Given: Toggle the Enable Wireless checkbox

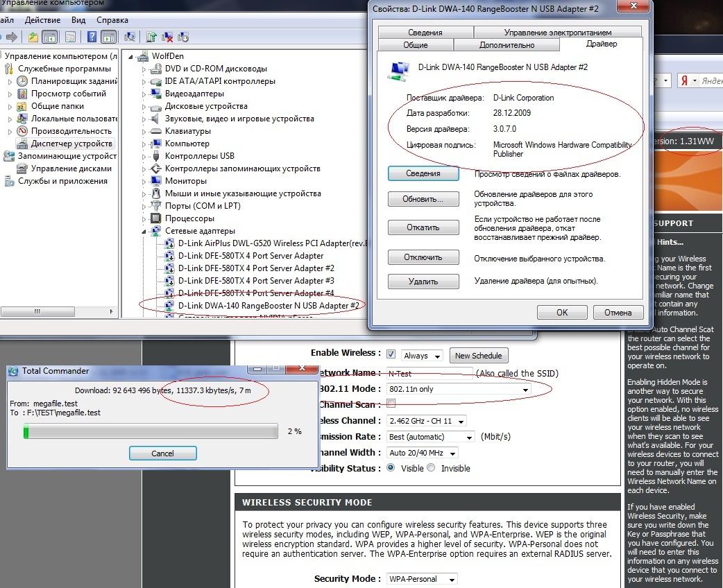Looking at the screenshot, I should pyautogui.click(x=391, y=354).
